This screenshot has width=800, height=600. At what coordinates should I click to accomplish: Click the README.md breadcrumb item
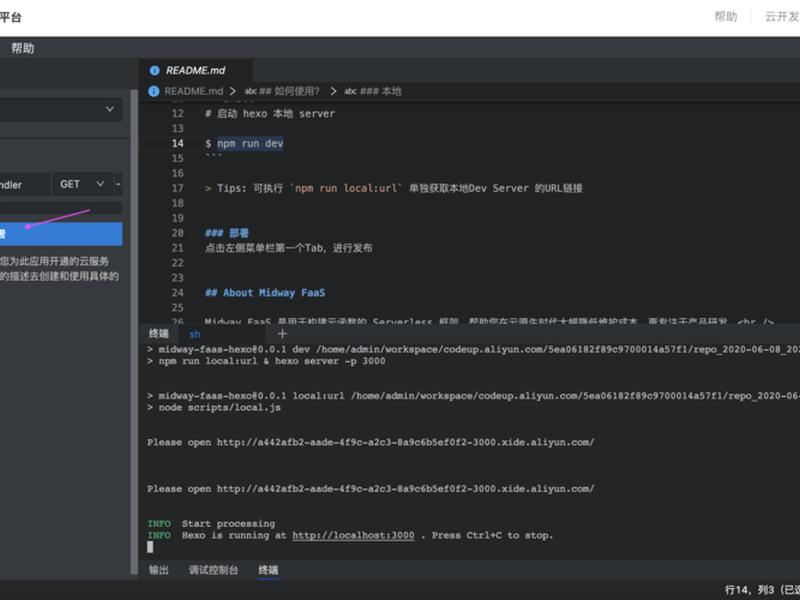point(193,91)
